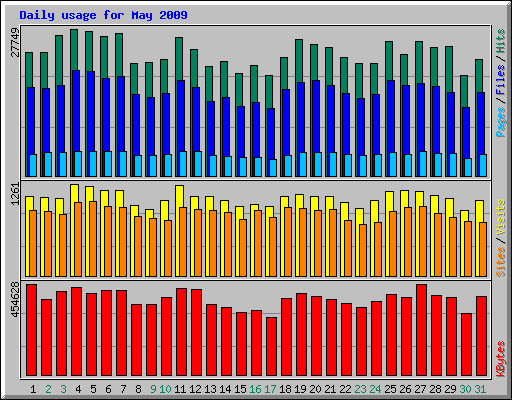Image resolution: width=512 pixels, height=400 pixels.
Task: Click day 1 on the x-axis
Action: (x=33, y=389)
